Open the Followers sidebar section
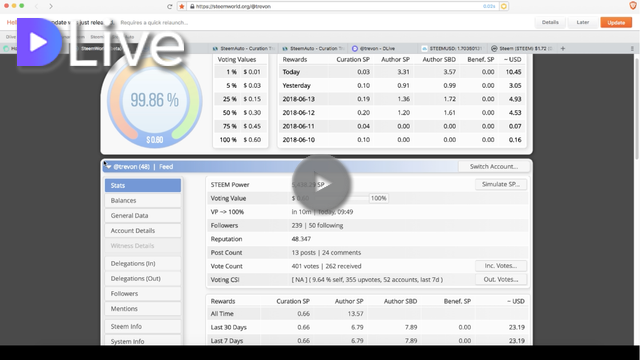 (143, 294)
